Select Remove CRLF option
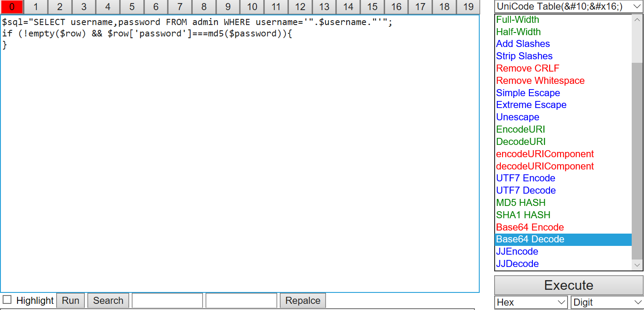 pyautogui.click(x=563, y=68)
